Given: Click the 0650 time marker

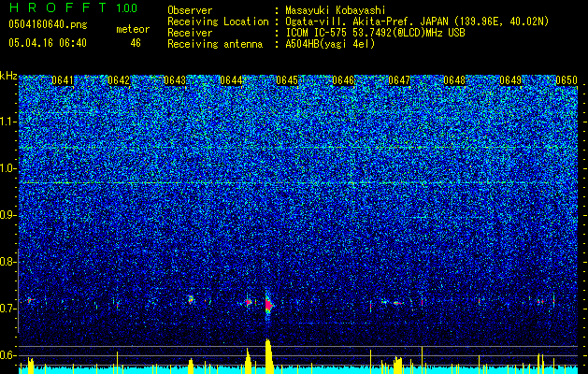Looking at the screenshot, I should [x=566, y=80].
